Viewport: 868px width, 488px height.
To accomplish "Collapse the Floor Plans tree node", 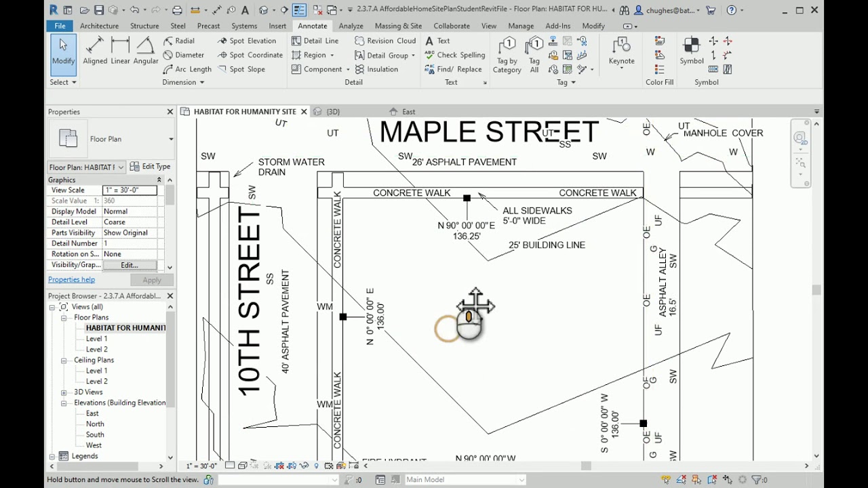I will click(64, 317).
